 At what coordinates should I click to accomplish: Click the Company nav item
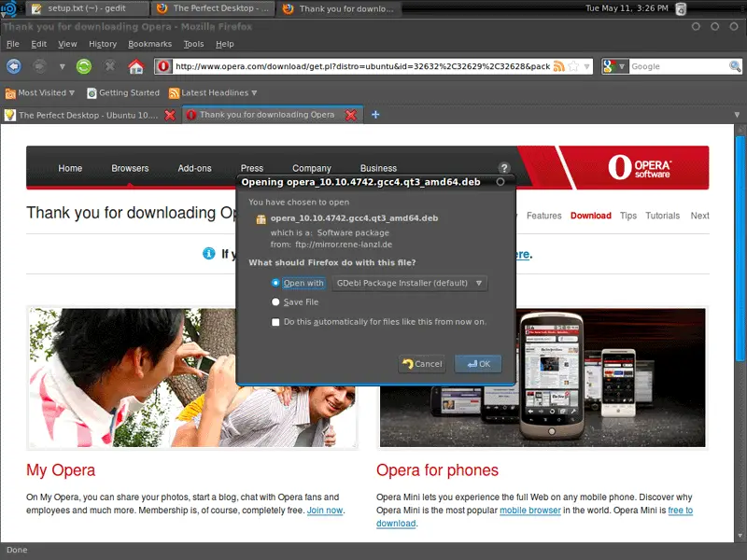(312, 168)
